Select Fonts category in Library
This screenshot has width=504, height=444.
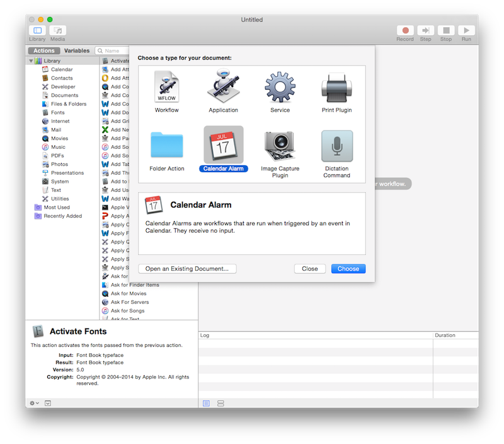point(57,113)
